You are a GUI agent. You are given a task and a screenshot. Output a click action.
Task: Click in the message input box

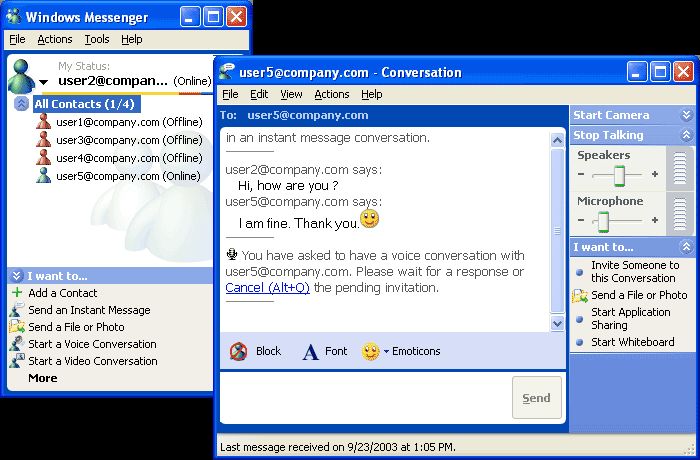click(366, 397)
